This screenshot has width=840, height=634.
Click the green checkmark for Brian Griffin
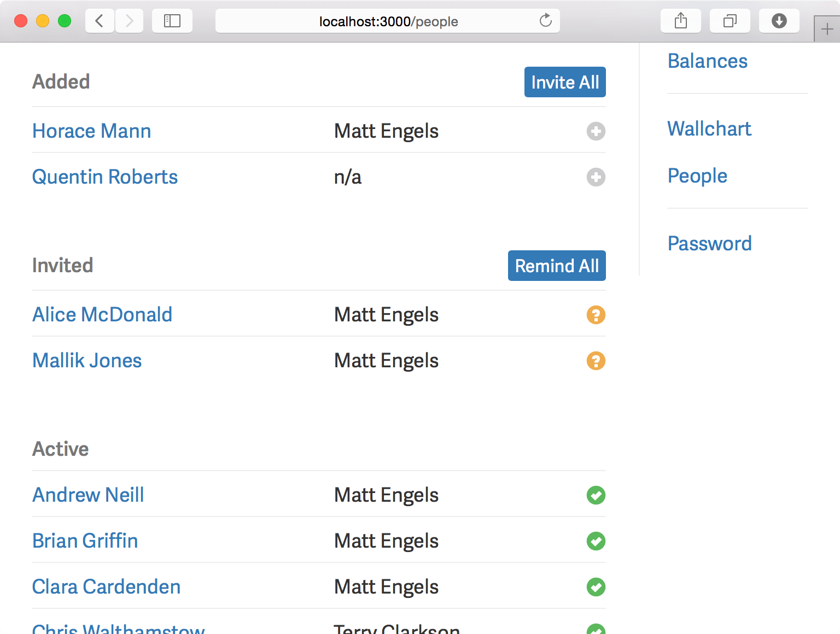tap(596, 541)
